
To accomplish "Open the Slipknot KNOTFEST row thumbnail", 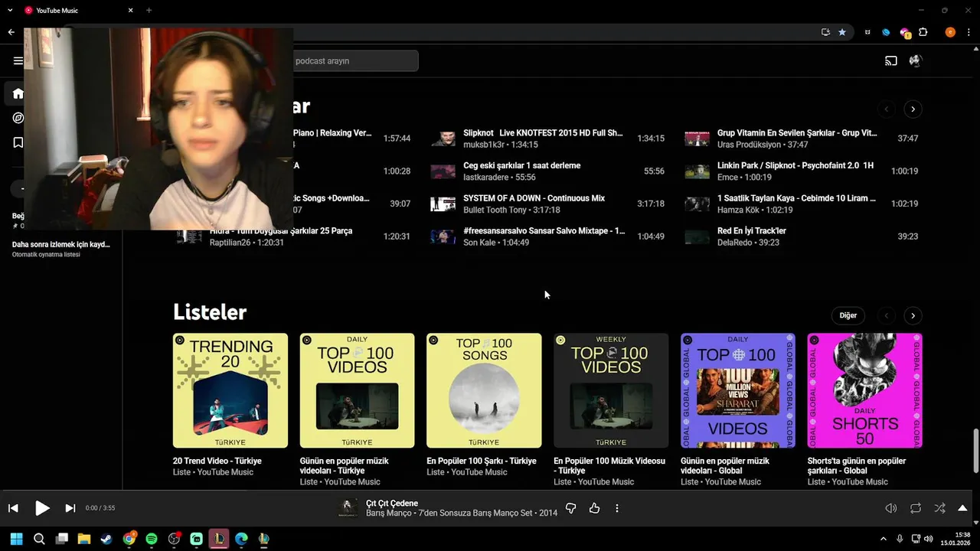I will (x=443, y=139).
